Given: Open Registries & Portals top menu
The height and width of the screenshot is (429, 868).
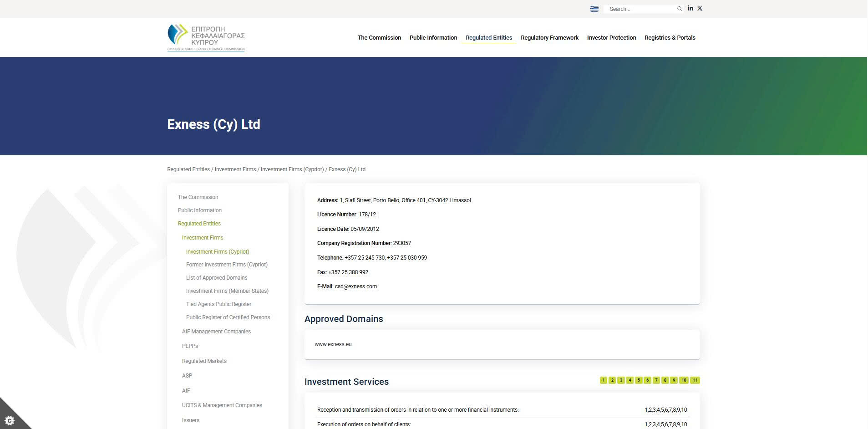Looking at the screenshot, I should (670, 38).
